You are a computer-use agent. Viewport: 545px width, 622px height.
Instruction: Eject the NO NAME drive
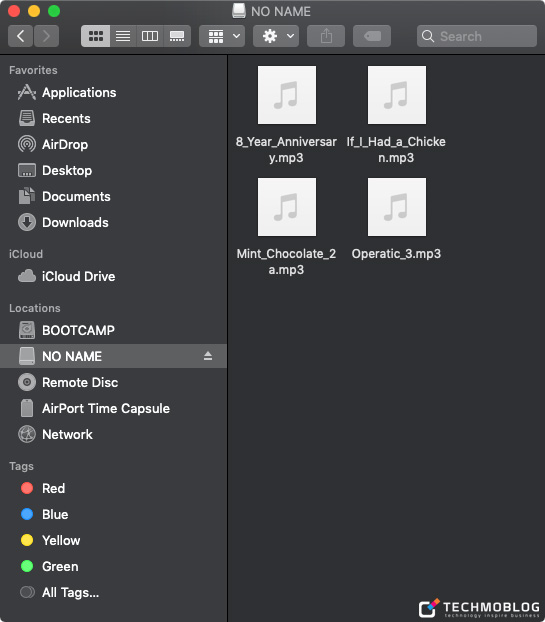click(x=208, y=356)
